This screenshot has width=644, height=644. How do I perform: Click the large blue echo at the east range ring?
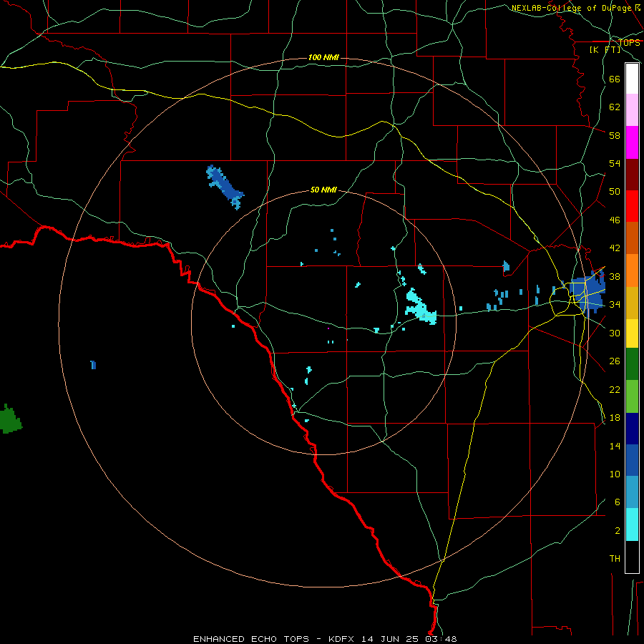(x=588, y=293)
